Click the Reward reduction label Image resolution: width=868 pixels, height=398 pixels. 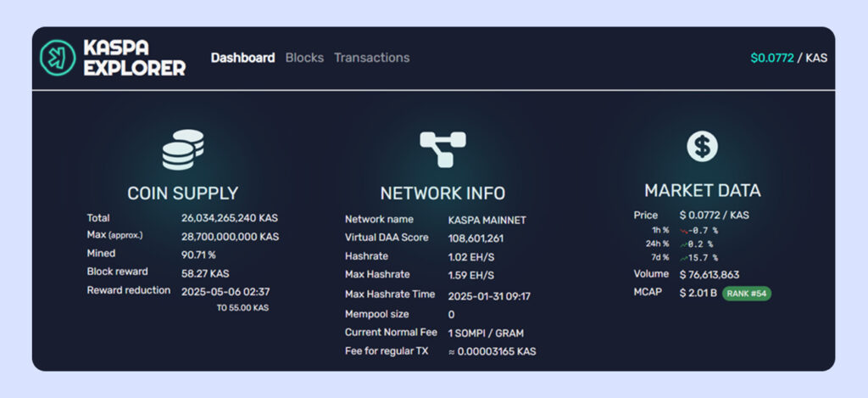pyautogui.click(x=129, y=290)
